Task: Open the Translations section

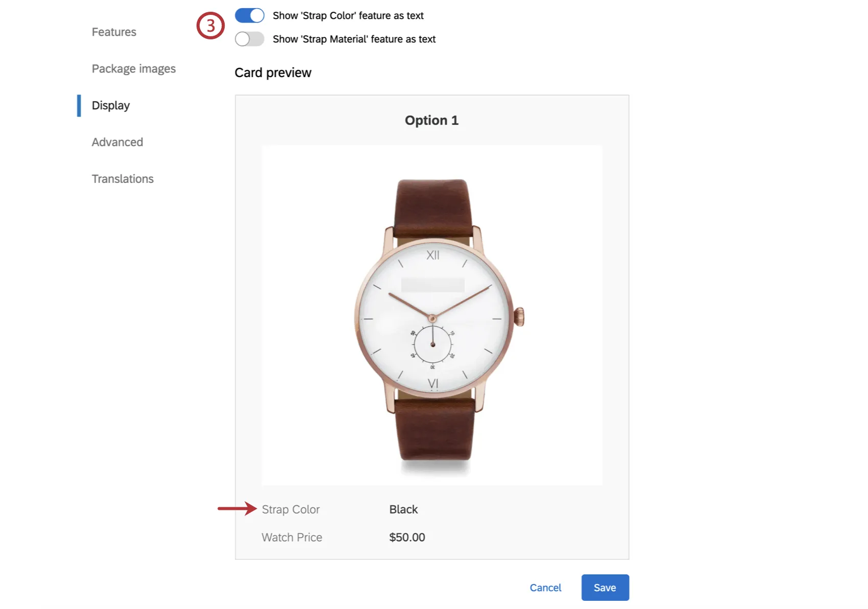Action: coord(123,179)
